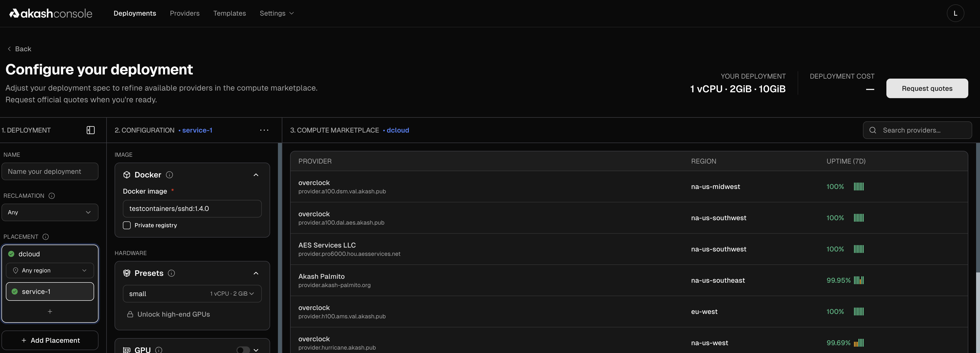
Task: Click the dcloud link in Marketplace header
Action: click(398, 130)
